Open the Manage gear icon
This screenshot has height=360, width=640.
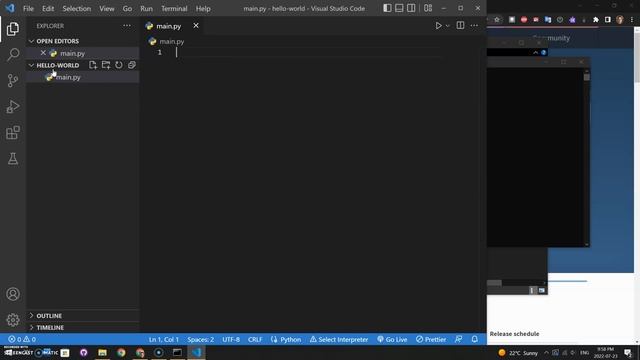click(13, 320)
